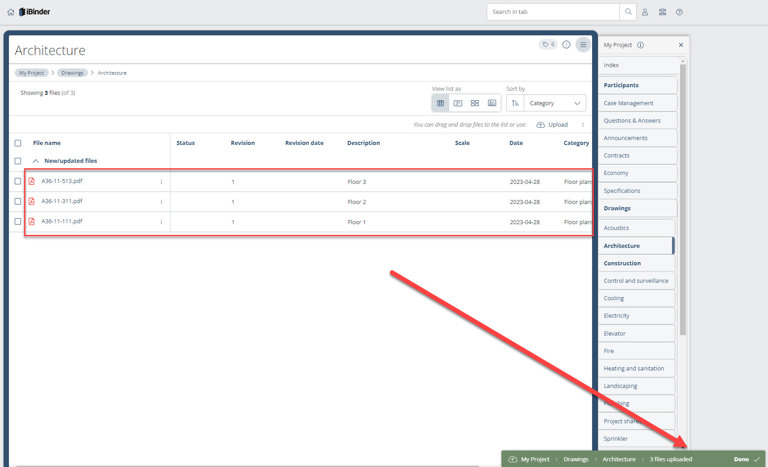
Task: Open the Category sort dropdown
Action: [555, 103]
